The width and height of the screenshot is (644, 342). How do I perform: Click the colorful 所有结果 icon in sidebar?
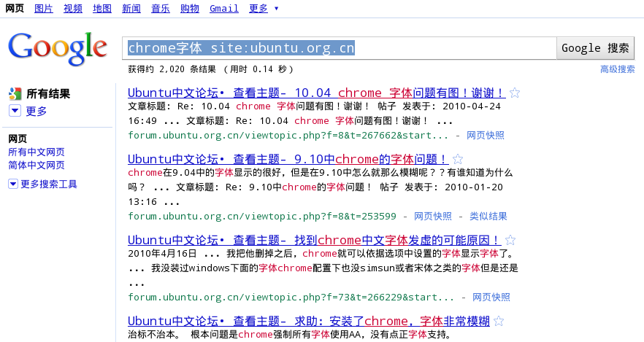(x=15, y=94)
